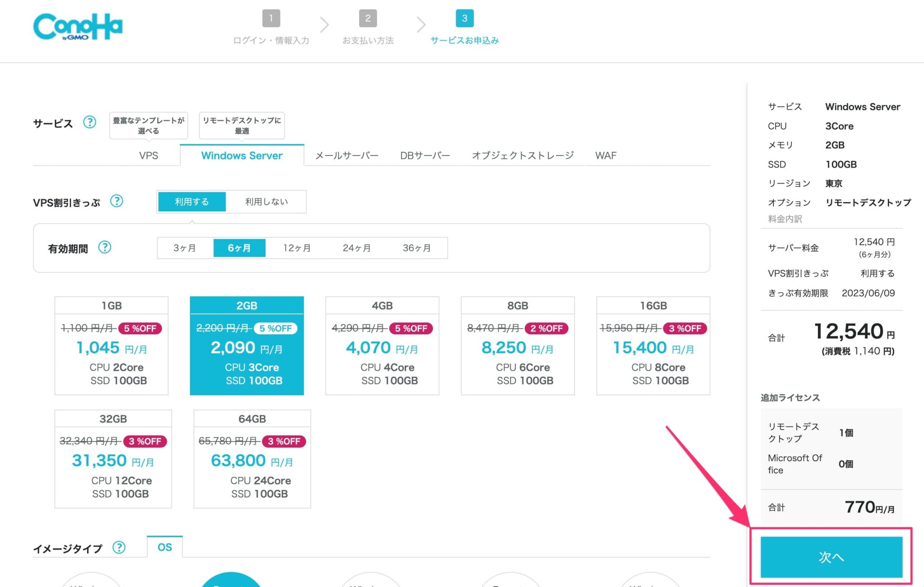Open help icon next to VPS割引きっぷ

click(x=116, y=201)
